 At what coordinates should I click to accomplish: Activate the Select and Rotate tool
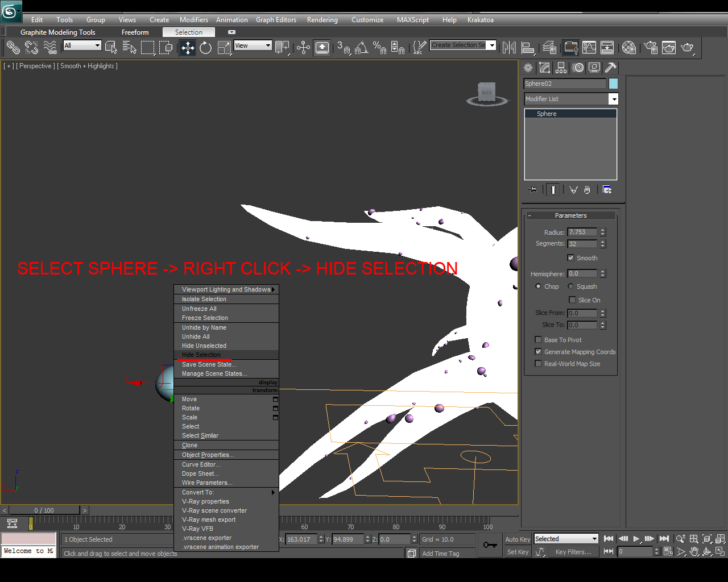(x=206, y=47)
